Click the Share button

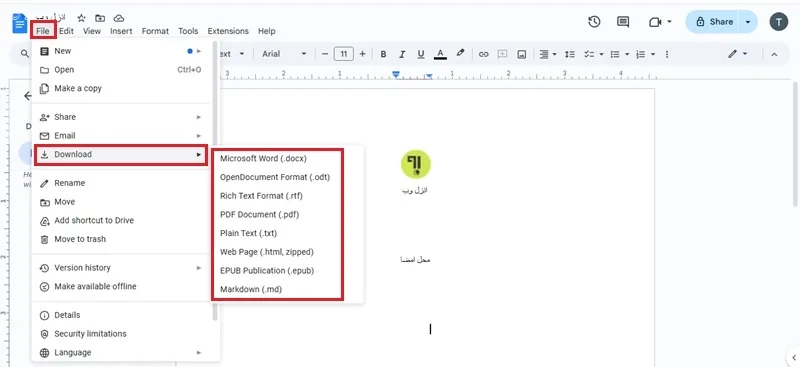point(714,21)
